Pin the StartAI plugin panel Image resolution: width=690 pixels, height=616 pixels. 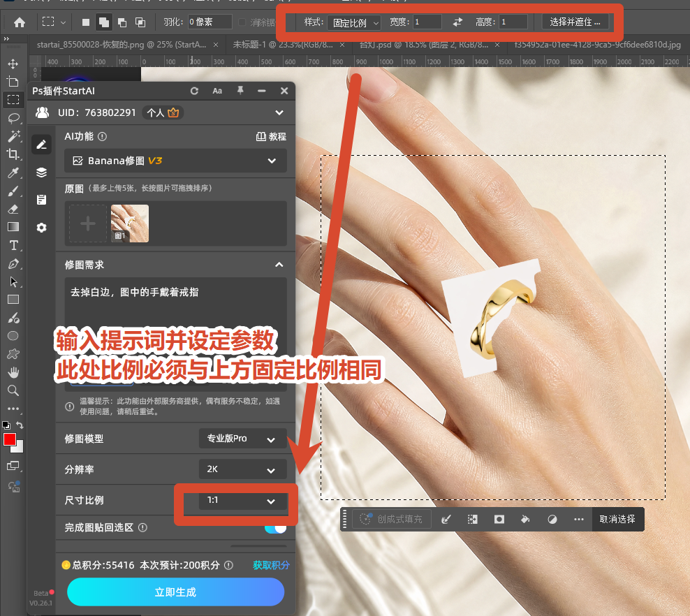[240, 90]
